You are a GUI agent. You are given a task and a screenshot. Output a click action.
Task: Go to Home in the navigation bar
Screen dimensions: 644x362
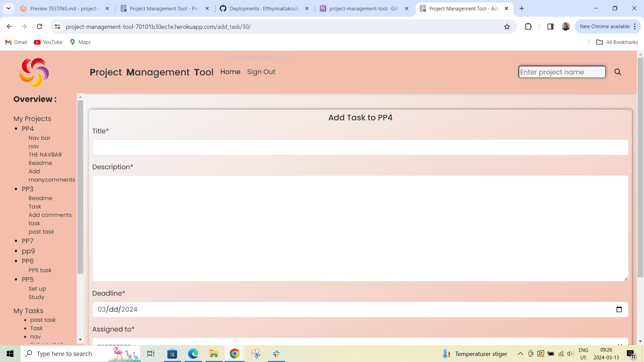click(230, 72)
